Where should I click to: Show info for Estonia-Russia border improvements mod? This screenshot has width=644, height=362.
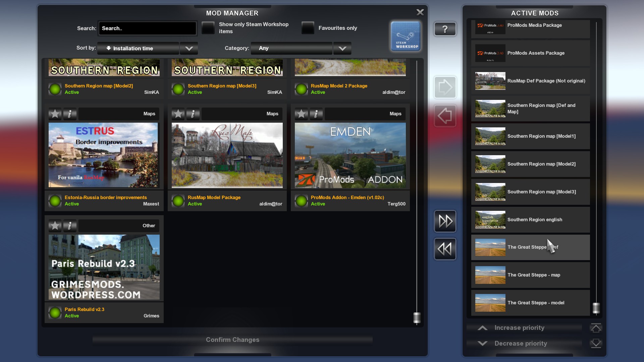click(70, 114)
